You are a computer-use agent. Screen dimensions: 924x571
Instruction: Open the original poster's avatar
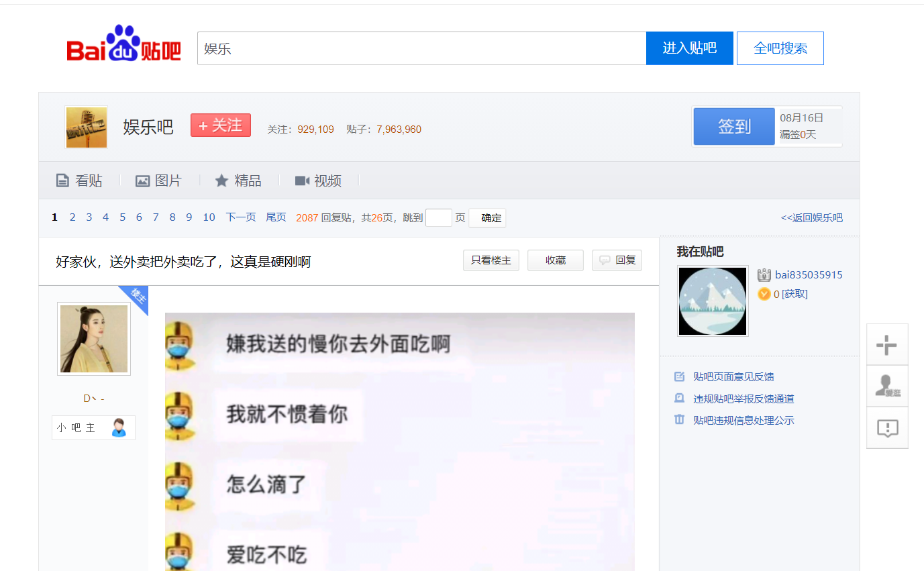pos(94,339)
